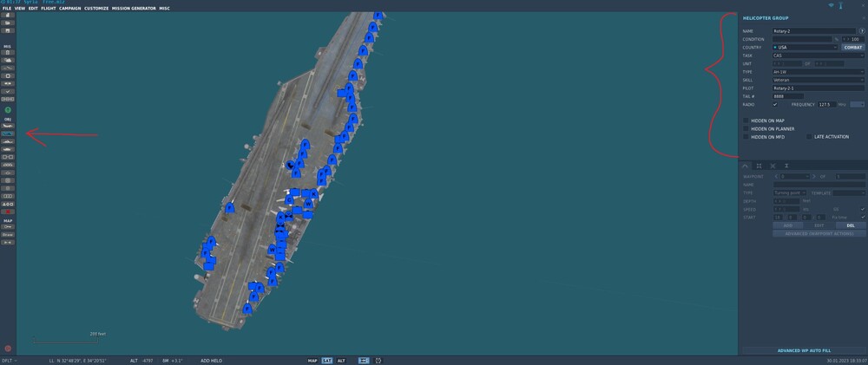
Task: Click the Save mission floppy disk icon
Action: pyautogui.click(x=8, y=30)
